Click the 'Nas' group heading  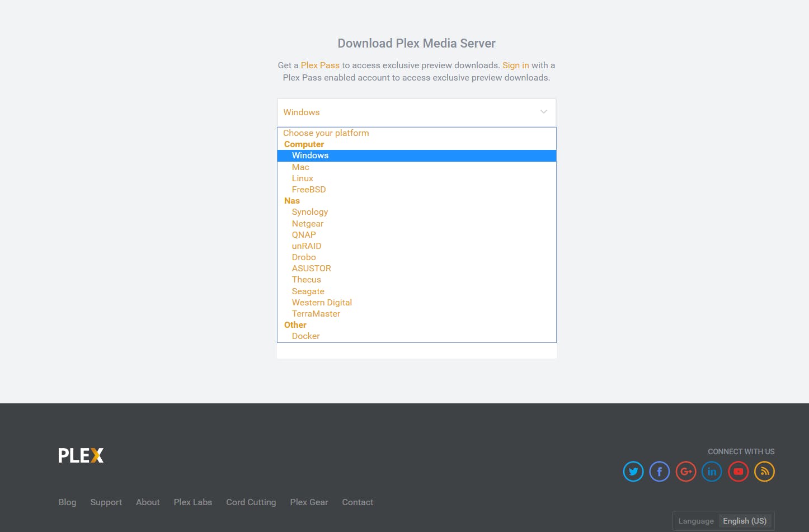tap(292, 201)
